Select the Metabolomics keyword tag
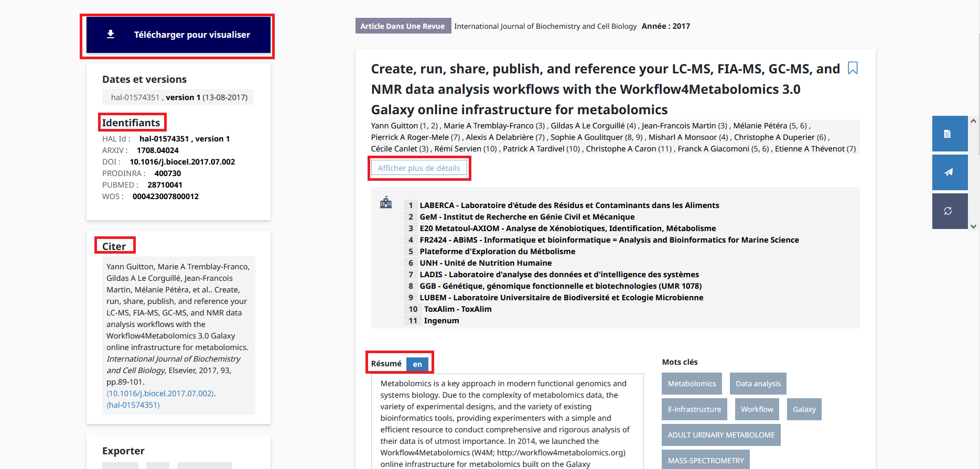980x469 pixels. pyautogui.click(x=692, y=384)
